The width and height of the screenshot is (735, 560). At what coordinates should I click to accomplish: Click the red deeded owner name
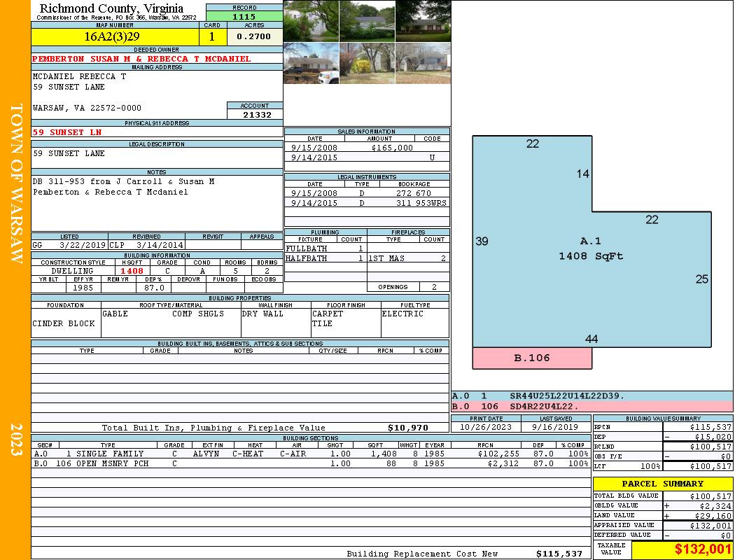tap(141, 59)
